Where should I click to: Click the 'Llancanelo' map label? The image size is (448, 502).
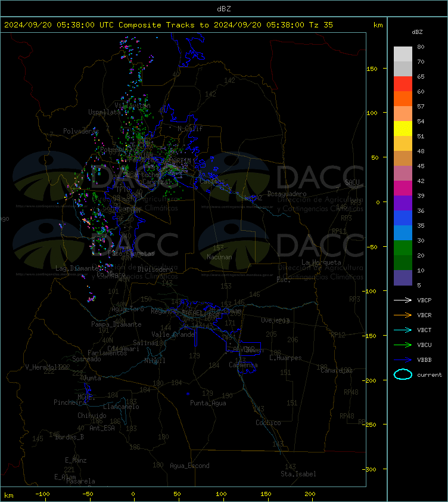point(121,407)
